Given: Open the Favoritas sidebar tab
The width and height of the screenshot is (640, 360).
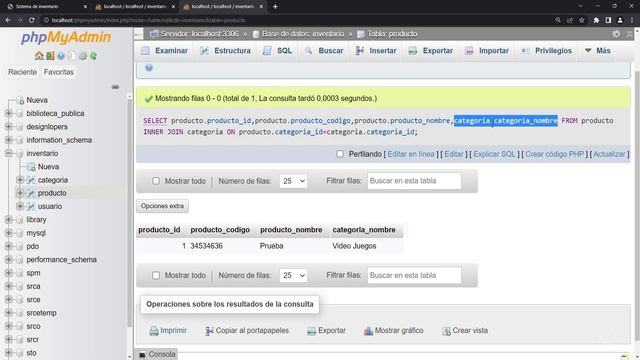Looking at the screenshot, I should click(x=59, y=72).
